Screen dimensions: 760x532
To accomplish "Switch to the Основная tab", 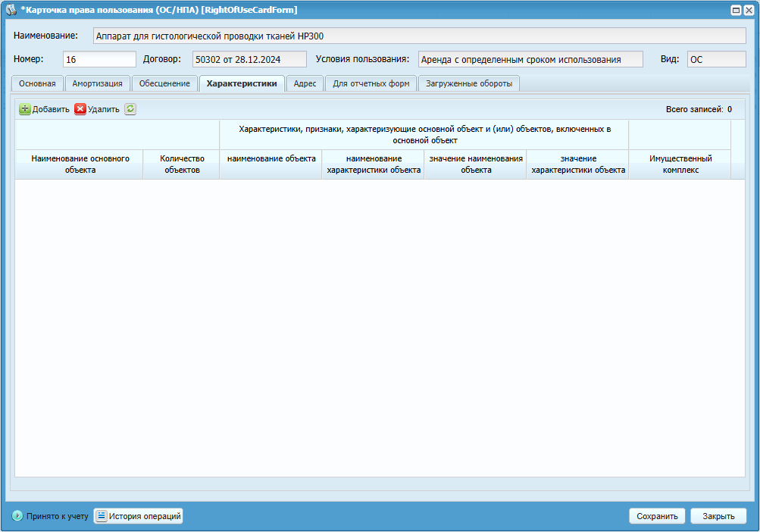I will coord(37,83).
